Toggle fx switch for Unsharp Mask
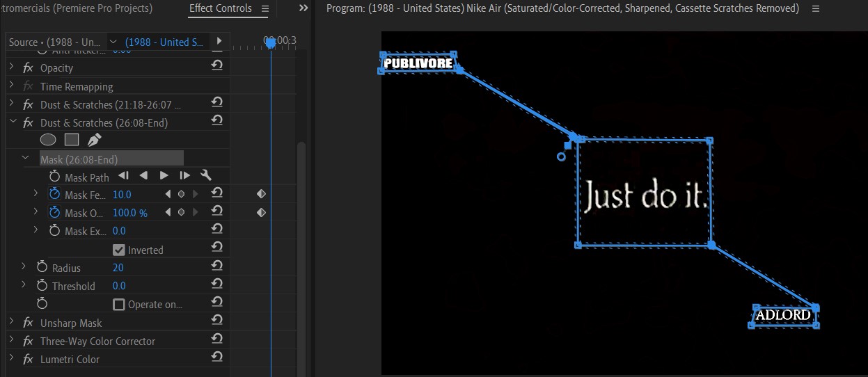The width and height of the screenshot is (868, 377). 29,323
